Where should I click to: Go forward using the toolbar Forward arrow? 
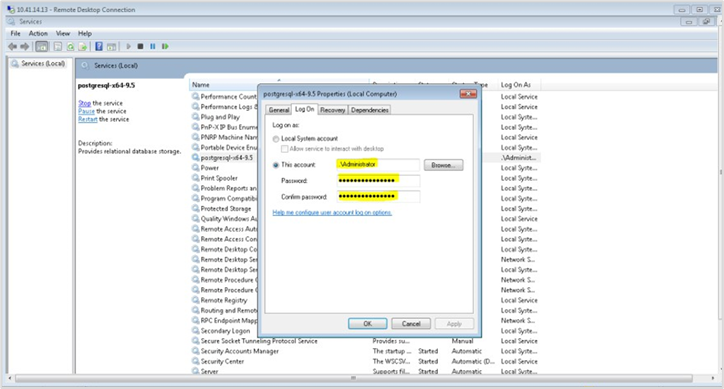point(25,47)
